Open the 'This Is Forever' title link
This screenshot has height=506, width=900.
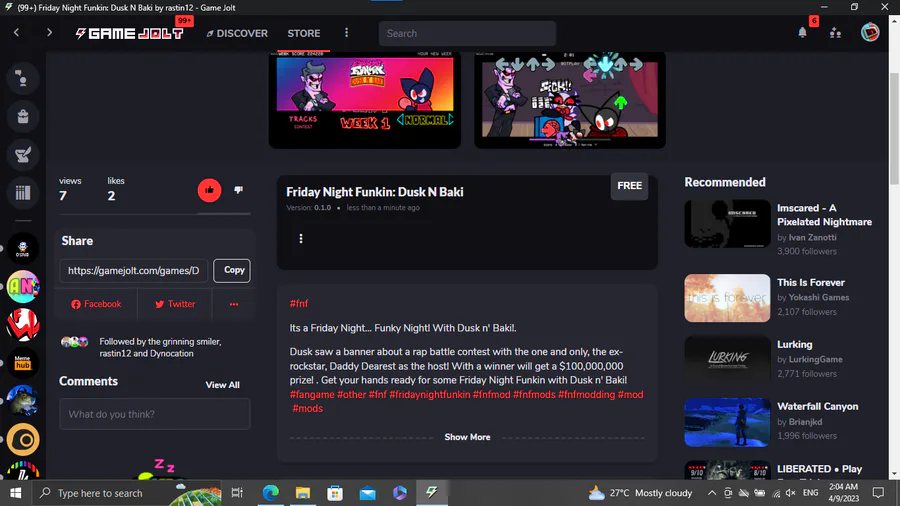810,282
